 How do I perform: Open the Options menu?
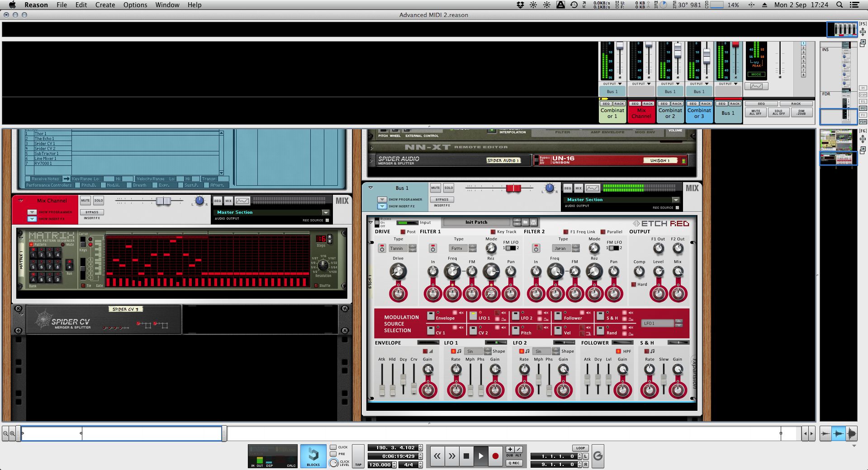click(135, 5)
